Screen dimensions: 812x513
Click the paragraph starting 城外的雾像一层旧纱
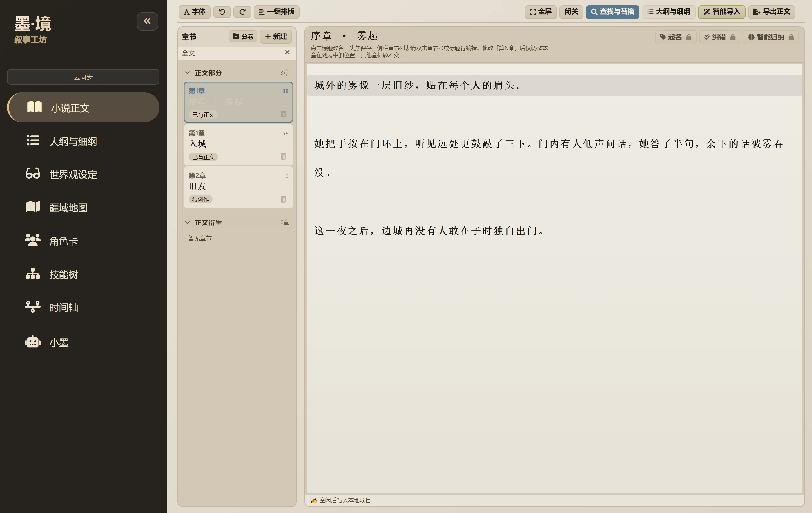[x=554, y=85]
